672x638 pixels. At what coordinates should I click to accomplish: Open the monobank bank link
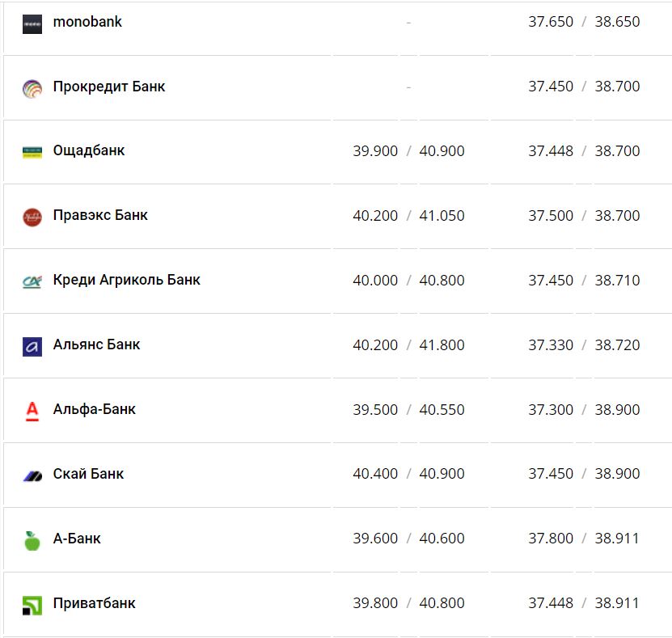(x=87, y=22)
